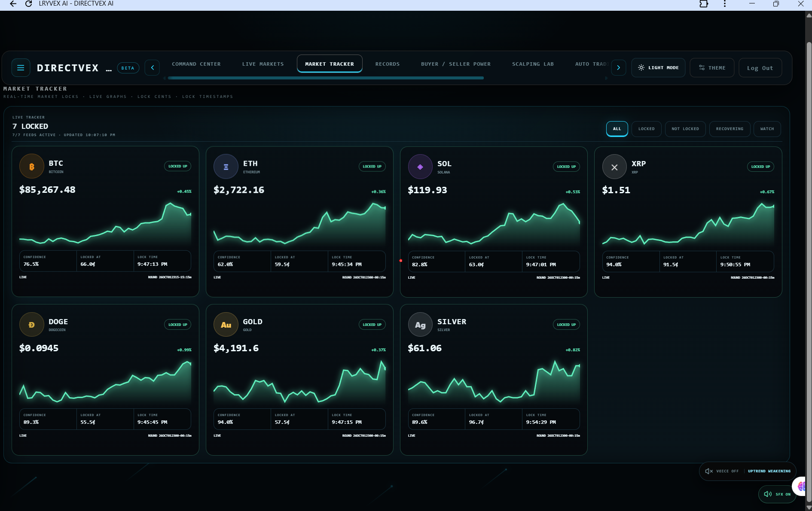Click the Bitcoin coin icon
Screen dimensions: 812x511
pyautogui.click(x=32, y=166)
